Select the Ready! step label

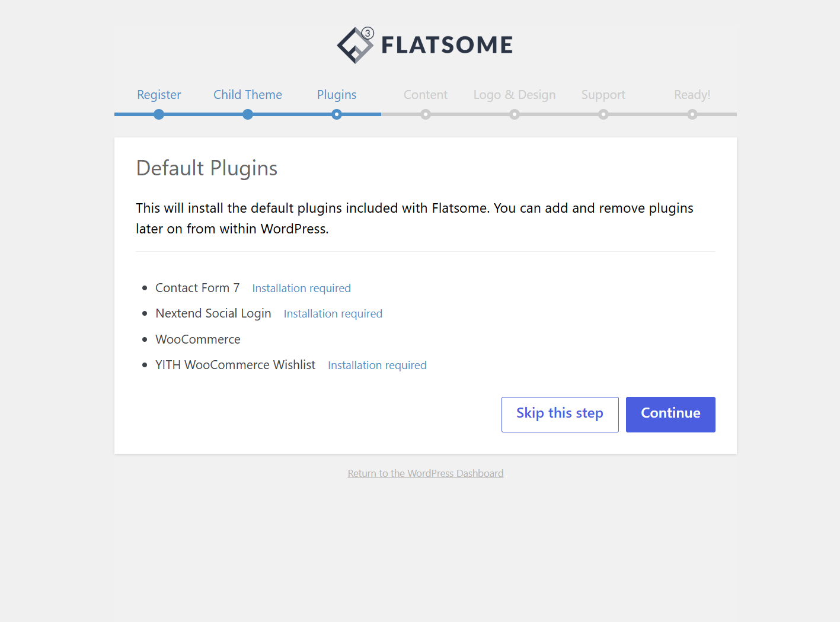pyautogui.click(x=692, y=95)
